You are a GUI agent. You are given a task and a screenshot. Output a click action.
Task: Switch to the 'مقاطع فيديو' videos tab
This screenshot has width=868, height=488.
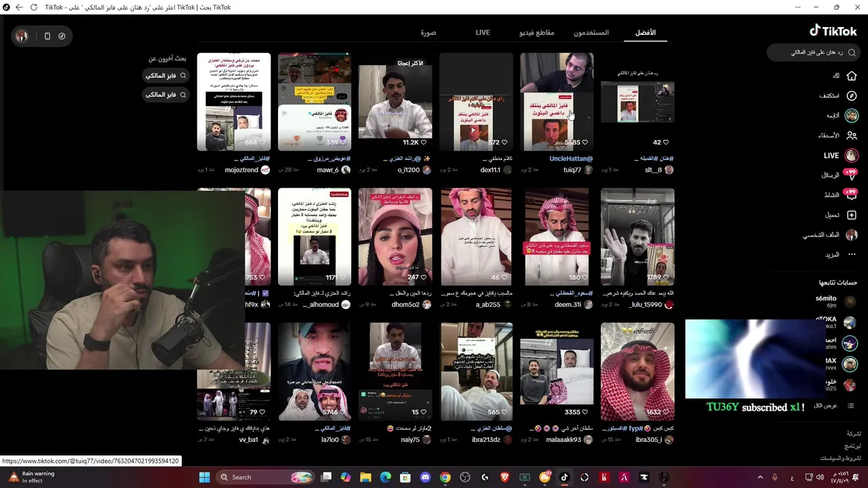[537, 33]
